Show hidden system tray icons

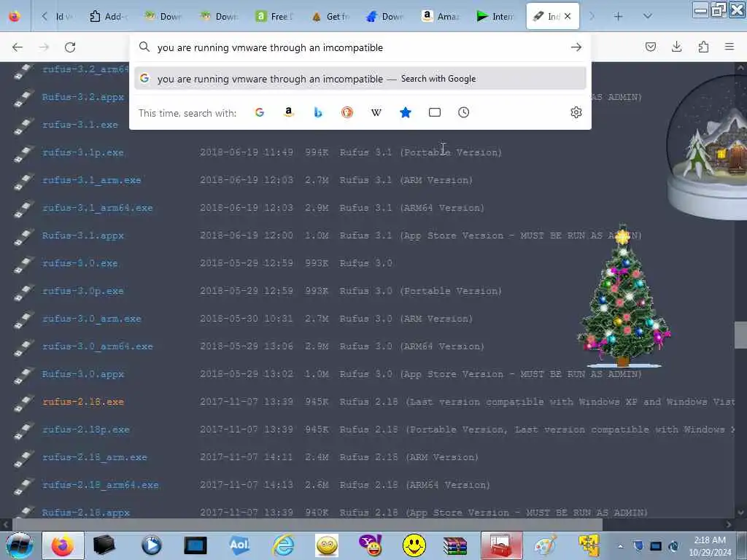tap(620, 547)
